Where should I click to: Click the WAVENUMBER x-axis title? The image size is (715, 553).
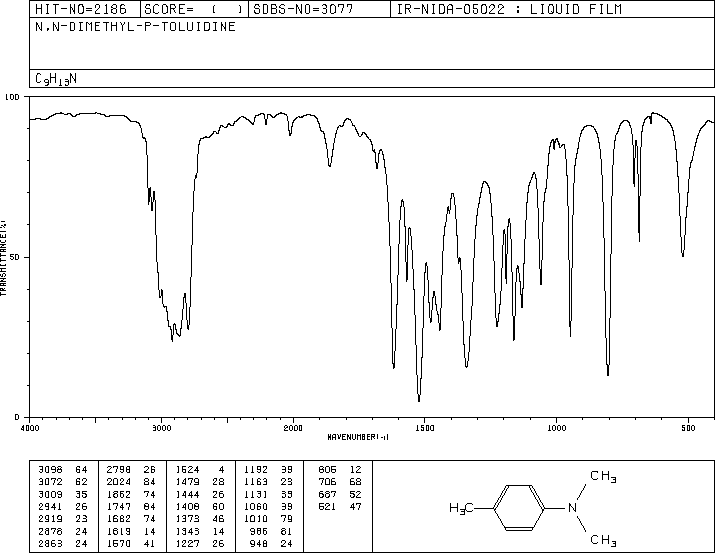click(358, 437)
